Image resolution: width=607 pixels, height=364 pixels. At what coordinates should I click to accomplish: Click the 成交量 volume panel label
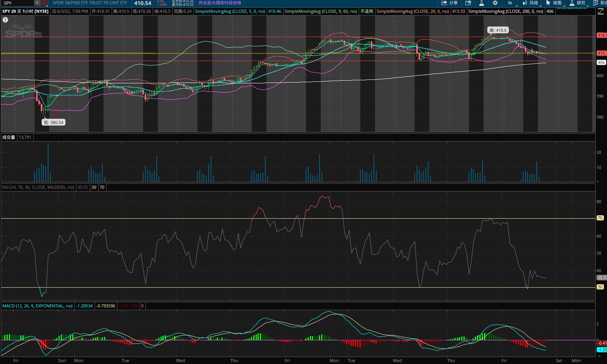pyautogui.click(x=9, y=137)
